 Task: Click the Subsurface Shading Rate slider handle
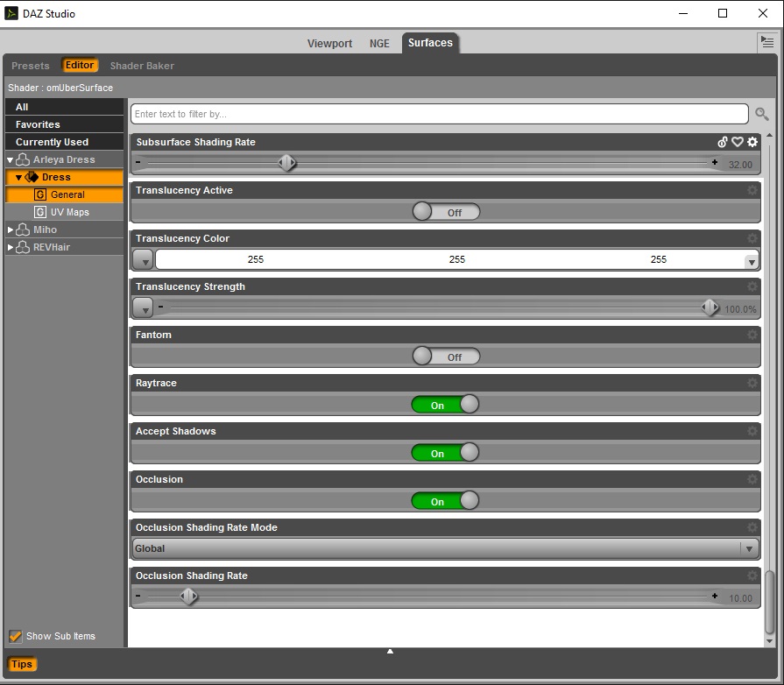point(287,163)
